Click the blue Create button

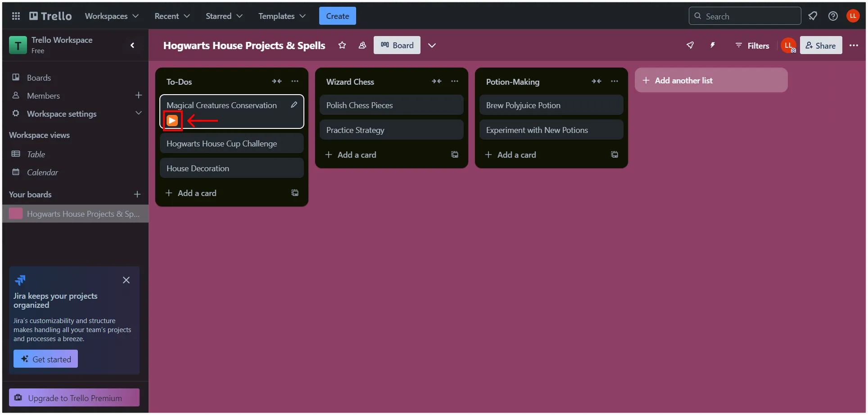click(x=337, y=16)
